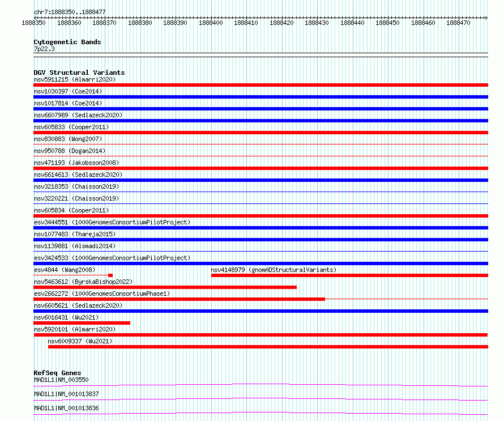Select the MAD1L1|NM_001013837 transcript label

tap(66, 394)
